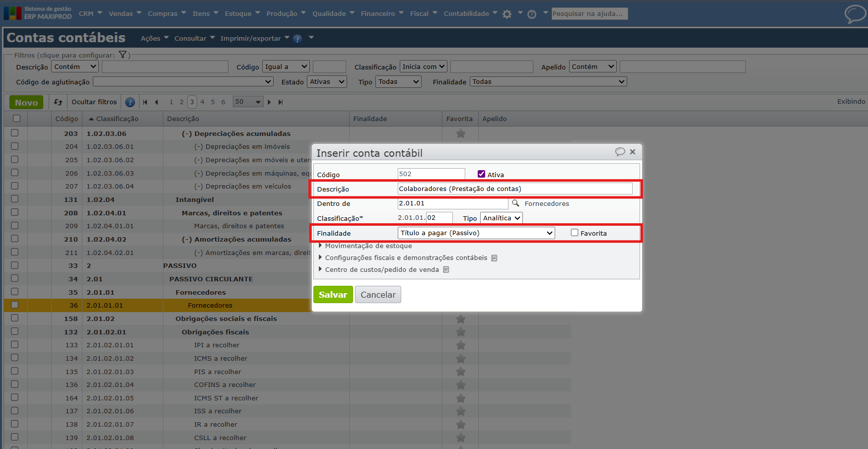868x449 pixels.
Task: Select the checkbox for row 131 Intangível
Action: [15, 199]
